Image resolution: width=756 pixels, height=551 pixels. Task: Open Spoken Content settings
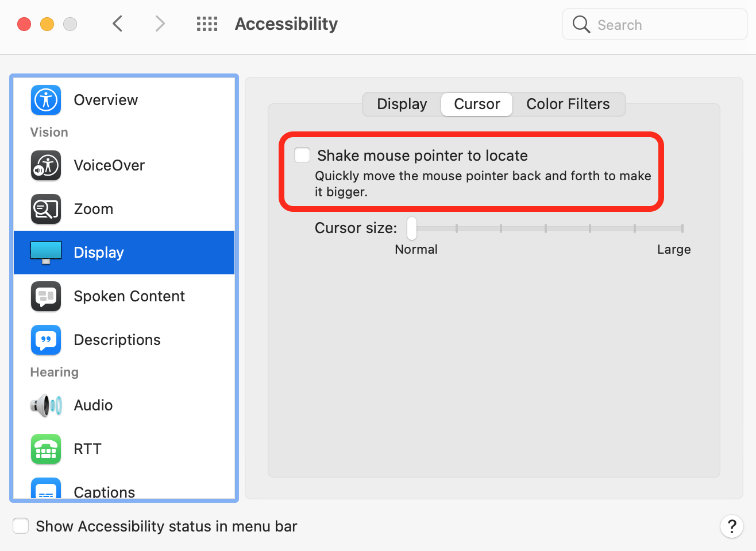[x=129, y=296]
